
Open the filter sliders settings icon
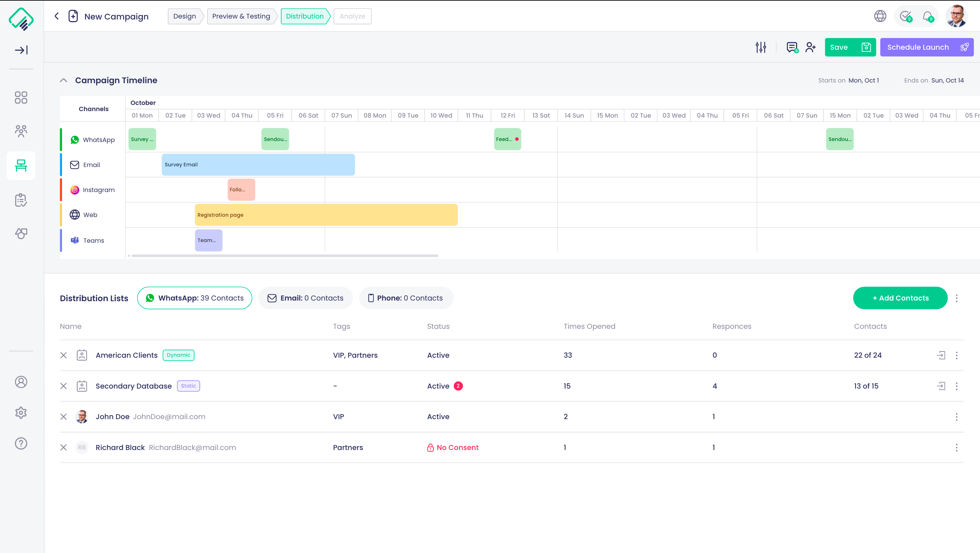point(760,47)
